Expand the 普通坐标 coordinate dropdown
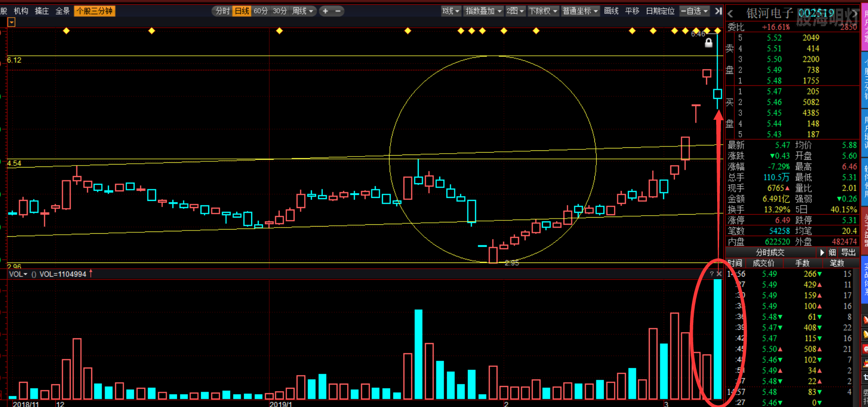Viewport: 868px width, 407px height. coord(580,11)
